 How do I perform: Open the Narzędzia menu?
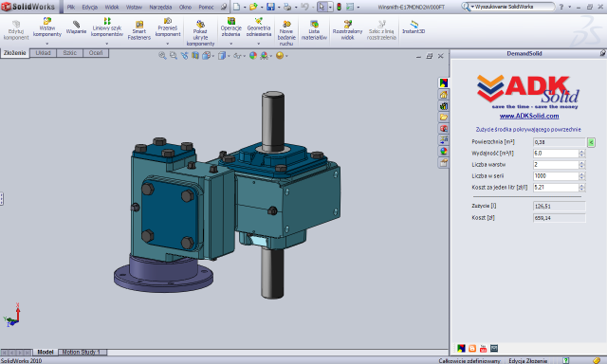tap(160, 7)
